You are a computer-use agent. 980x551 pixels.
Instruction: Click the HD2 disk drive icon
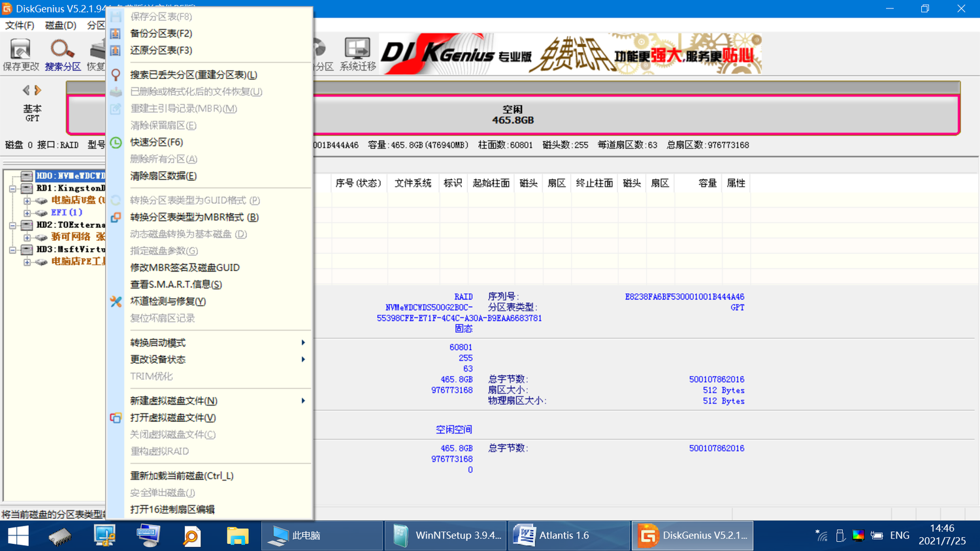click(27, 225)
